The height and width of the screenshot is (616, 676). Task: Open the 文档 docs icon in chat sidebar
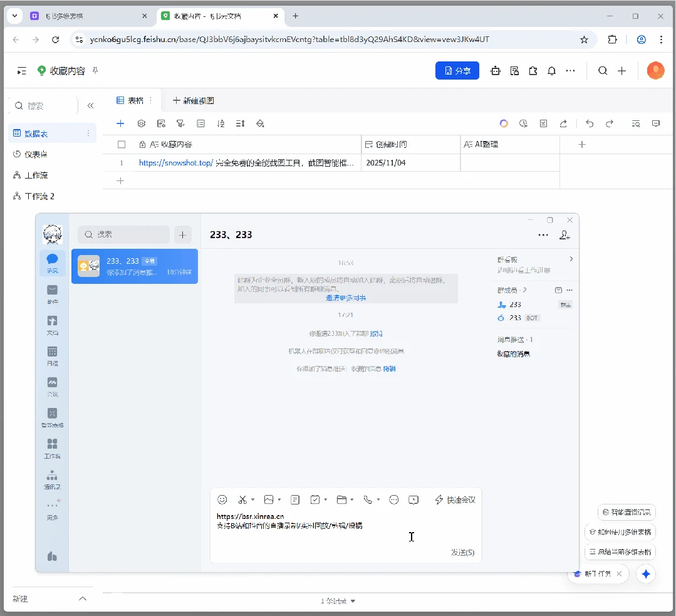tap(52, 325)
